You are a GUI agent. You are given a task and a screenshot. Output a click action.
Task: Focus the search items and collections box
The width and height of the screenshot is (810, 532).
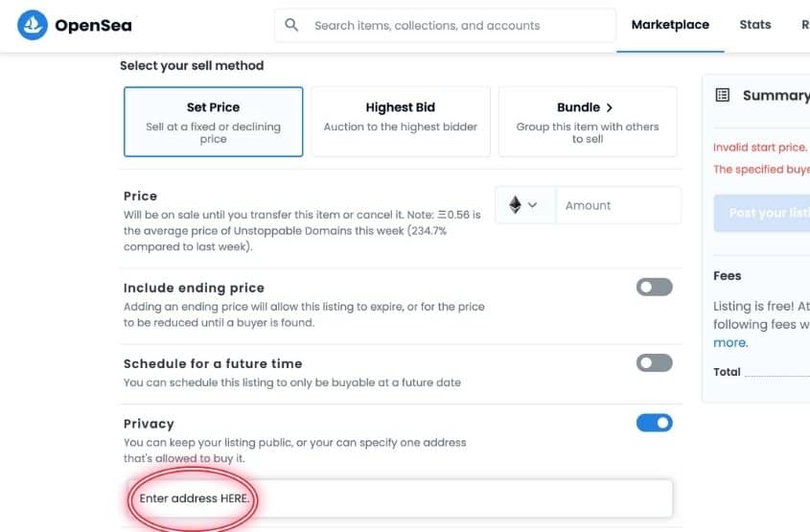pyautogui.click(x=446, y=25)
